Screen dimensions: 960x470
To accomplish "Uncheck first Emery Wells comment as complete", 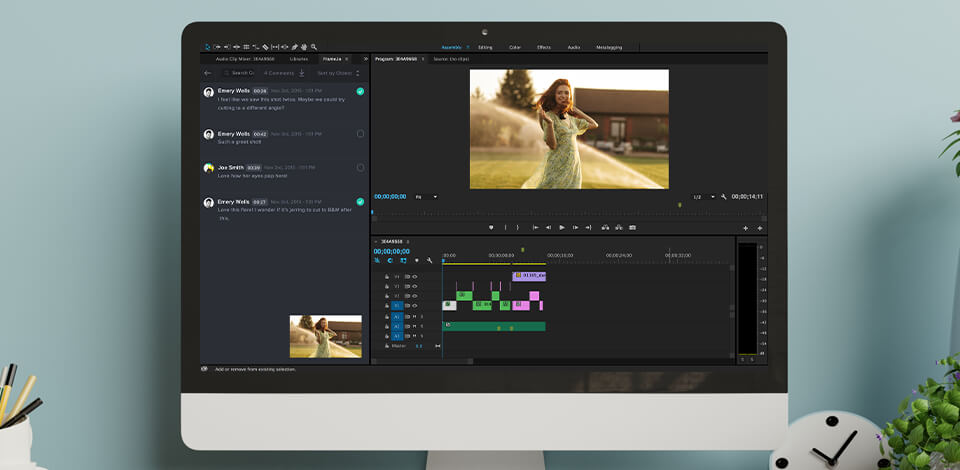I will 360,92.
